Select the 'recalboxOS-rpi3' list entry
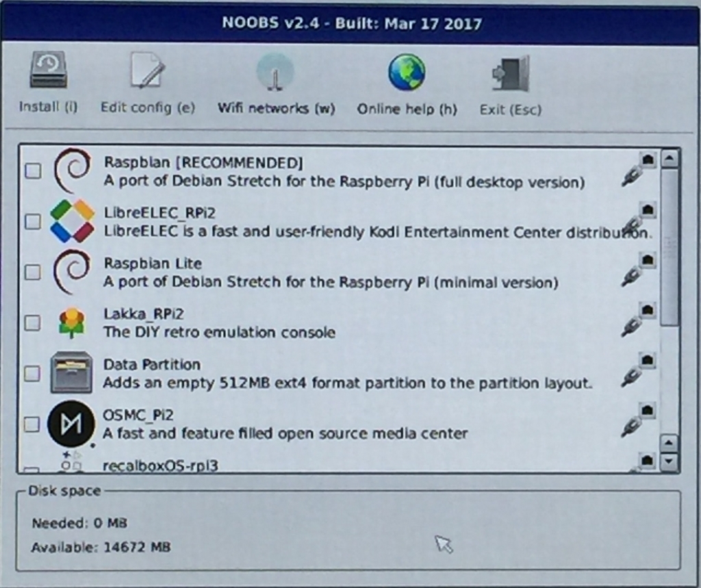 coord(160,465)
